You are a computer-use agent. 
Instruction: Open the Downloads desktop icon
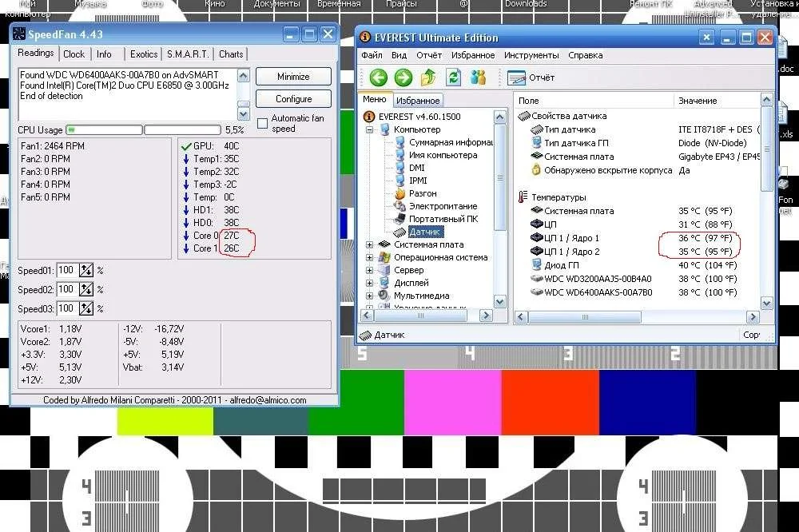(x=526, y=4)
